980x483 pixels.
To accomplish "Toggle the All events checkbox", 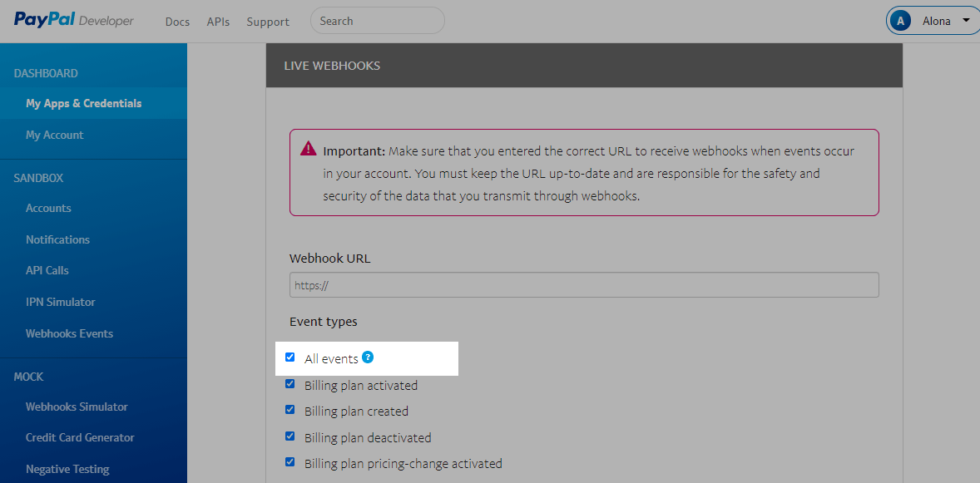I will (x=290, y=357).
